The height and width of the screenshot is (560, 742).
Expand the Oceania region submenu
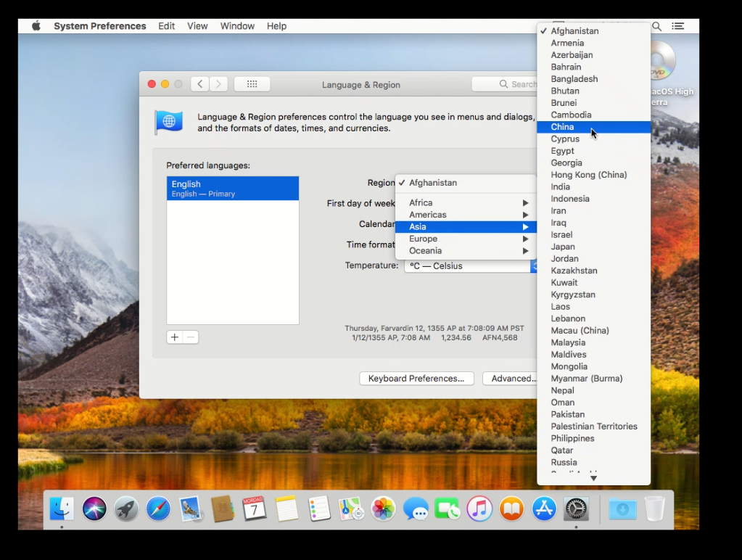[466, 250]
